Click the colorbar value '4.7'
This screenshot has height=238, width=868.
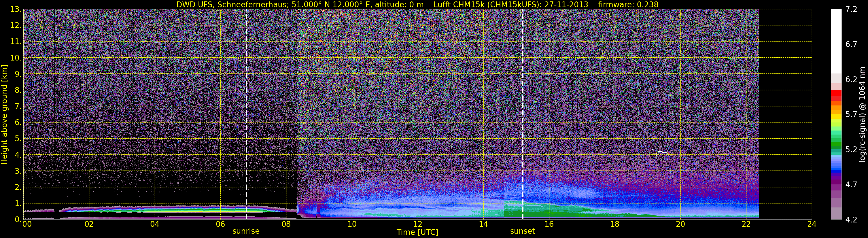(x=851, y=185)
